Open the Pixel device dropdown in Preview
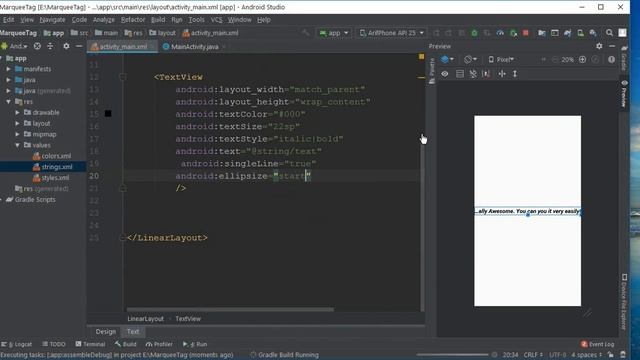This screenshot has height=360, width=640. [x=501, y=60]
